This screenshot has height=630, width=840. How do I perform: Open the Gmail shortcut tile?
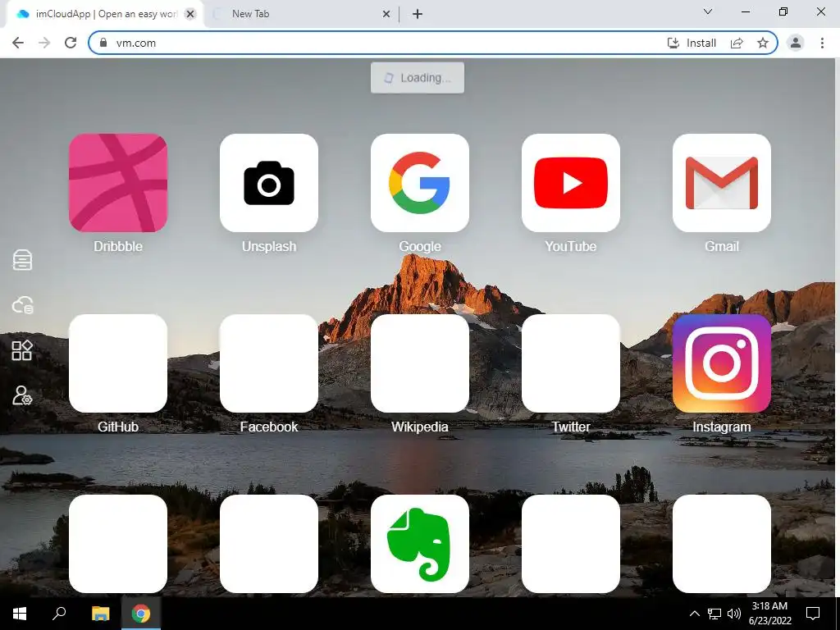point(722,183)
